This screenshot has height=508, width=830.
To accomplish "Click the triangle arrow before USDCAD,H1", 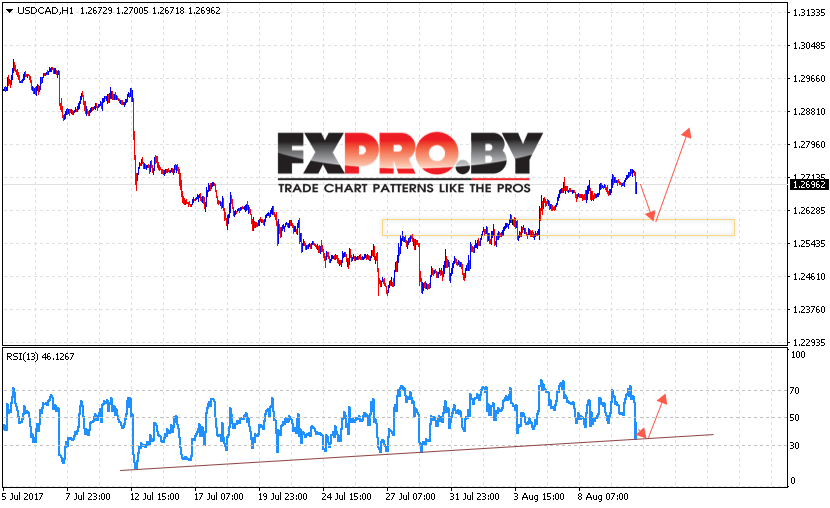I will pos(8,11).
